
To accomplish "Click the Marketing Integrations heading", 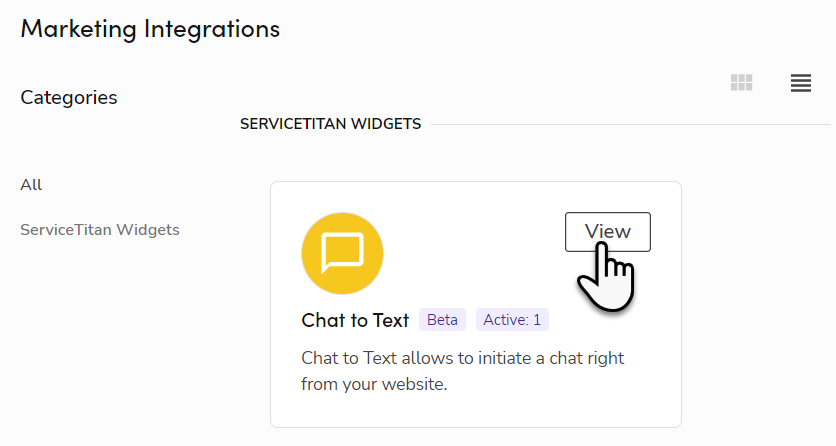I will (x=150, y=28).
